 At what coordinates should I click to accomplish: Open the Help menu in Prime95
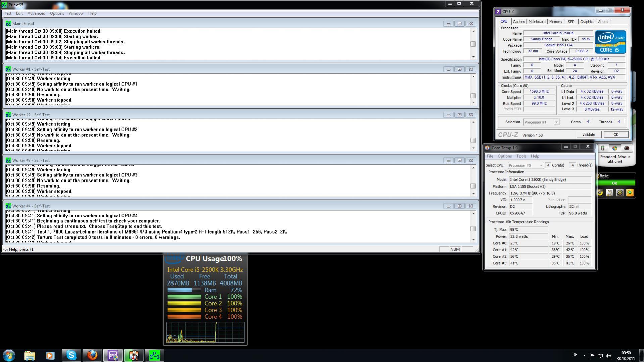[92, 13]
